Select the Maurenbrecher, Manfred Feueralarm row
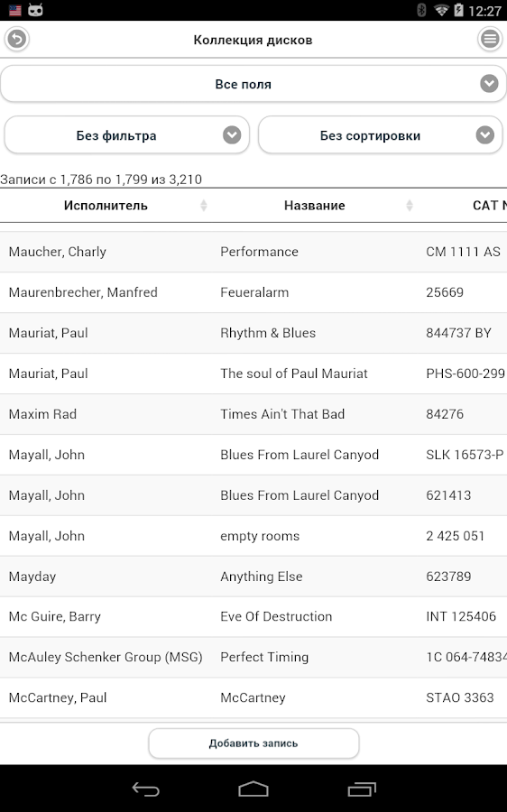The width and height of the screenshot is (507, 812). click(x=253, y=292)
